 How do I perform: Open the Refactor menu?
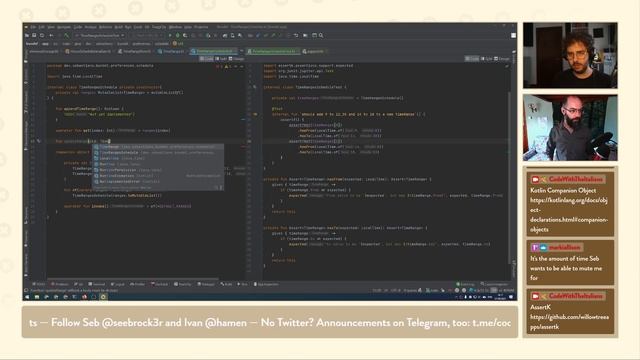coord(105,27)
